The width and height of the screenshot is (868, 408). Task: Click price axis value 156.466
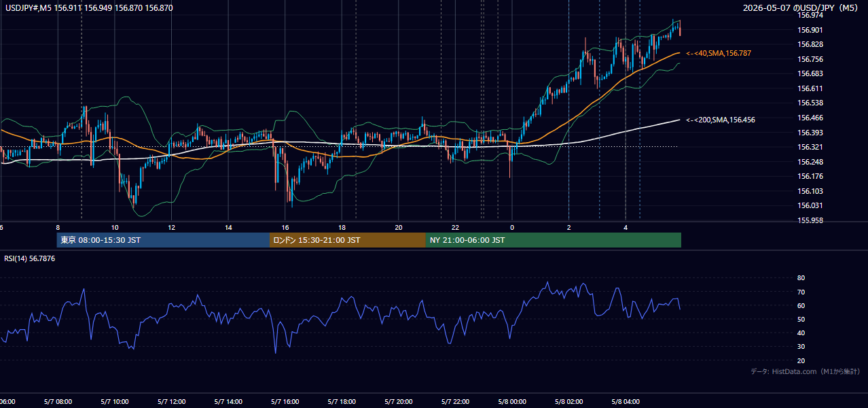[810, 118]
